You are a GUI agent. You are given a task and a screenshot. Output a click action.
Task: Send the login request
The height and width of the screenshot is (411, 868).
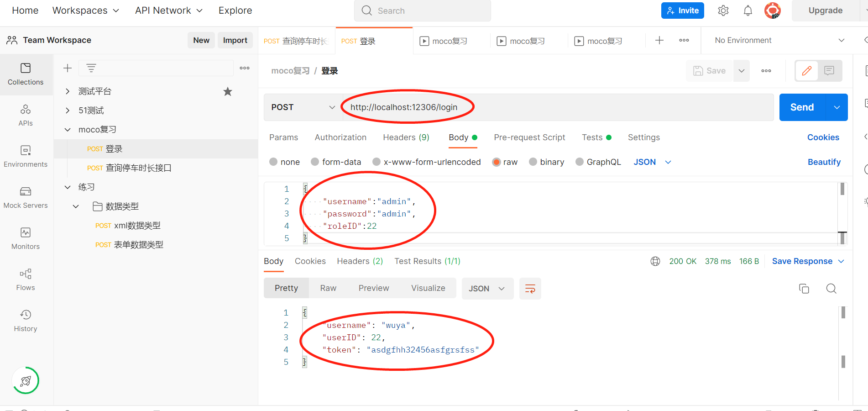point(802,107)
